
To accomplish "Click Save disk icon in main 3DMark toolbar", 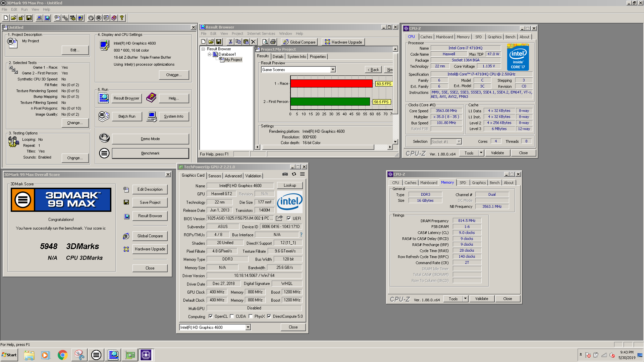I will [x=29, y=18].
